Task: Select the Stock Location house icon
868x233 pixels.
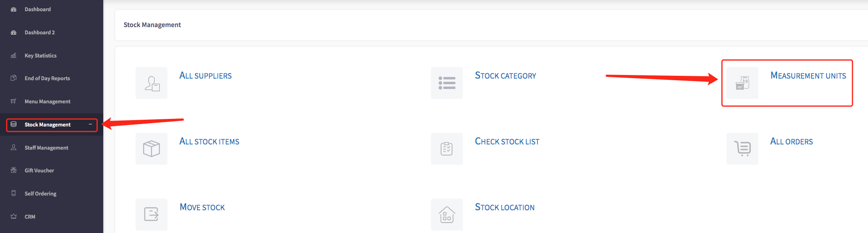Action: tap(447, 214)
